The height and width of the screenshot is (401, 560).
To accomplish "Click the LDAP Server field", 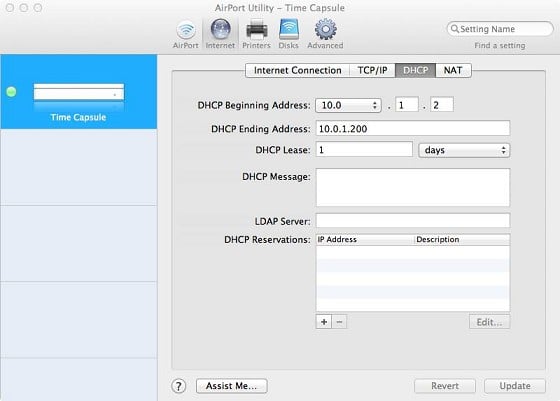I will point(413,221).
